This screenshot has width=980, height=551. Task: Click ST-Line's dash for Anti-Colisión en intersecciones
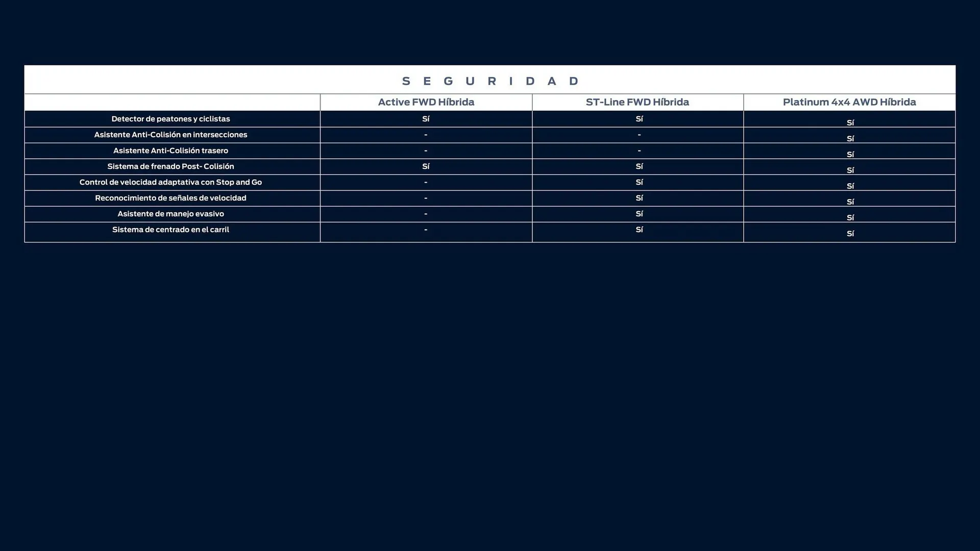(639, 135)
